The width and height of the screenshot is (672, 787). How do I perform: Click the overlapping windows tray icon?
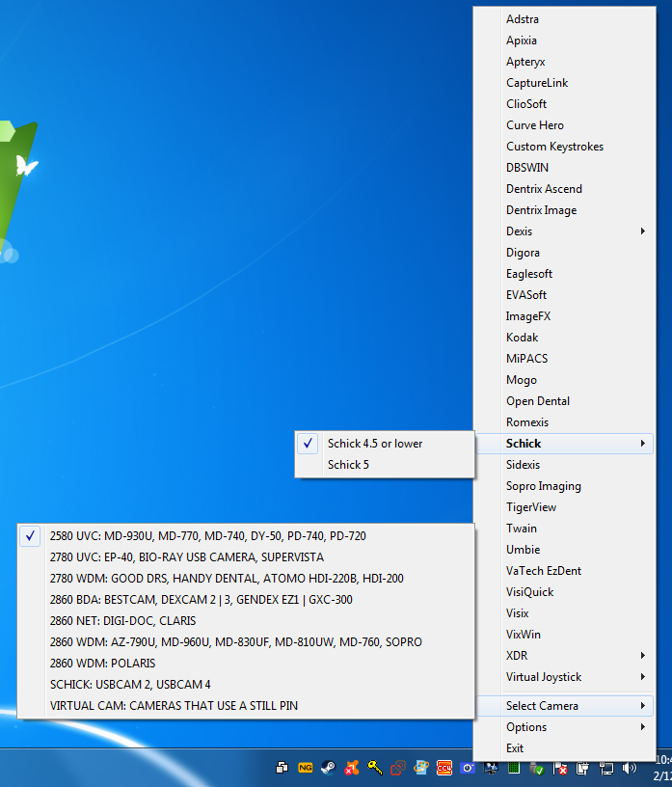pos(282,768)
